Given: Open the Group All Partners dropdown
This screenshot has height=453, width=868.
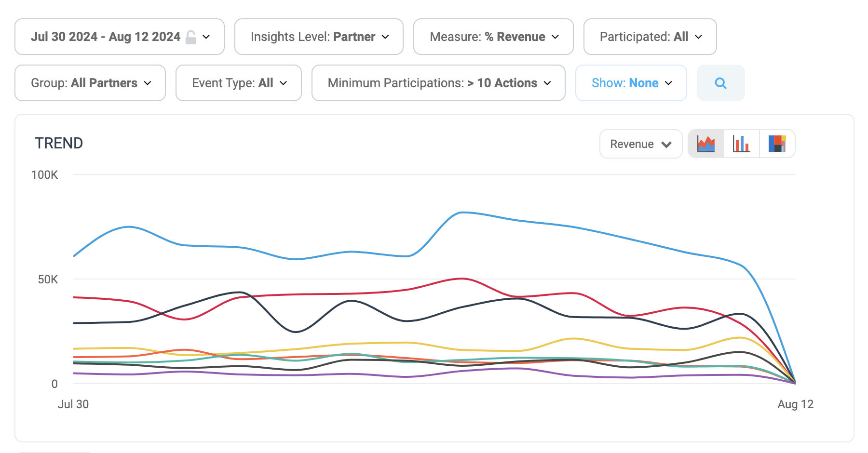Looking at the screenshot, I should [90, 83].
